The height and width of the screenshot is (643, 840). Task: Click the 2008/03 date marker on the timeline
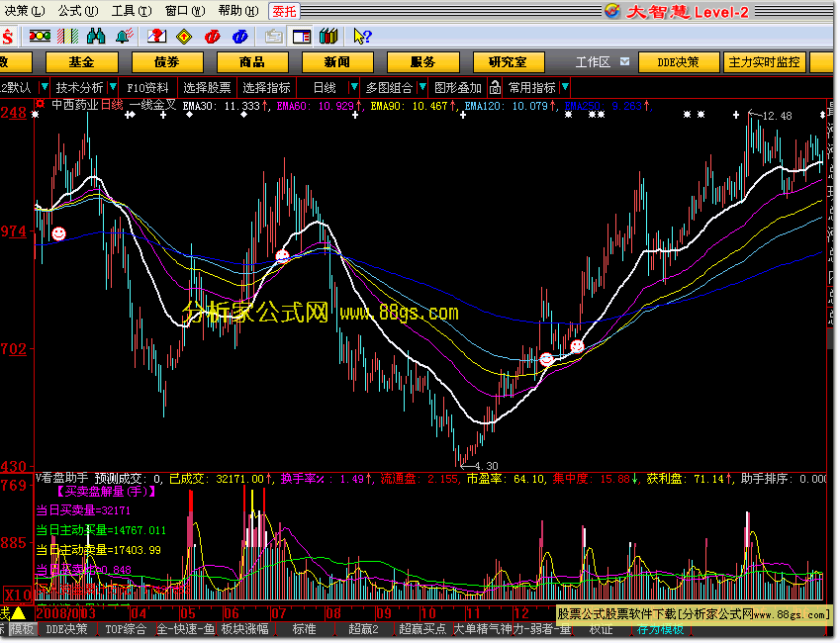click(66, 613)
